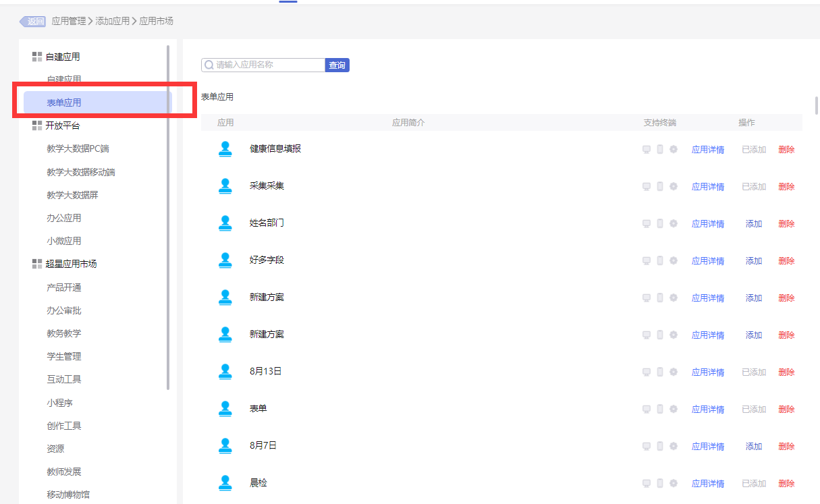
Task: Select 办公应用 in the sidebar
Action: pyautogui.click(x=64, y=218)
